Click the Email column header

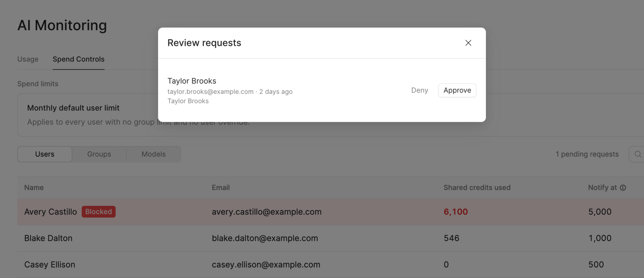221,188
